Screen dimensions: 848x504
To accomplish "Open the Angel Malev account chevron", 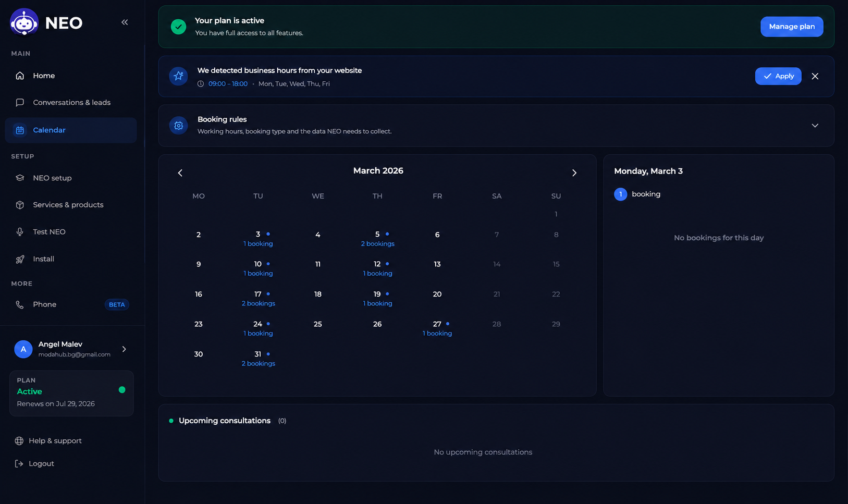I will point(124,349).
